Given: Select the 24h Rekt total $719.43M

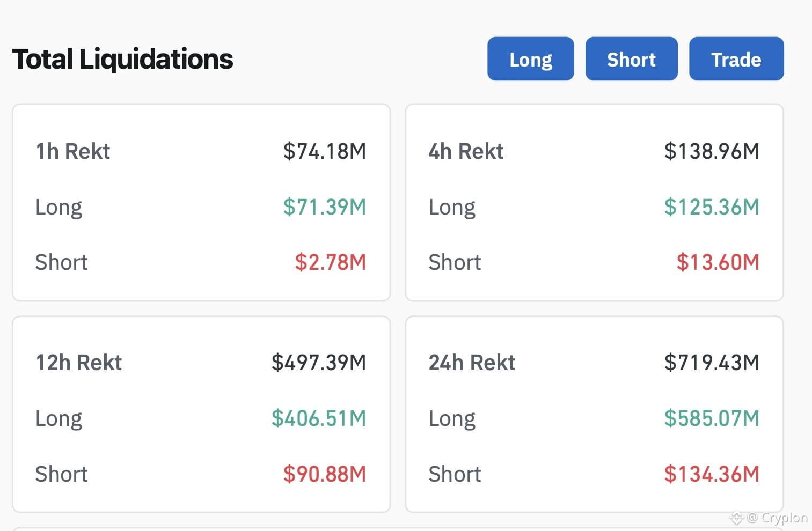Looking at the screenshot, I should [x=712, y=363].
